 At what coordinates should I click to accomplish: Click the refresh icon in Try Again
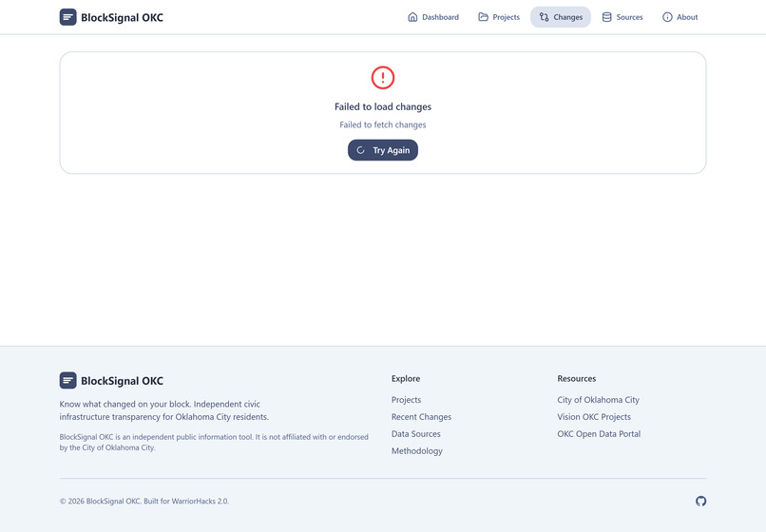click(360, 150)
